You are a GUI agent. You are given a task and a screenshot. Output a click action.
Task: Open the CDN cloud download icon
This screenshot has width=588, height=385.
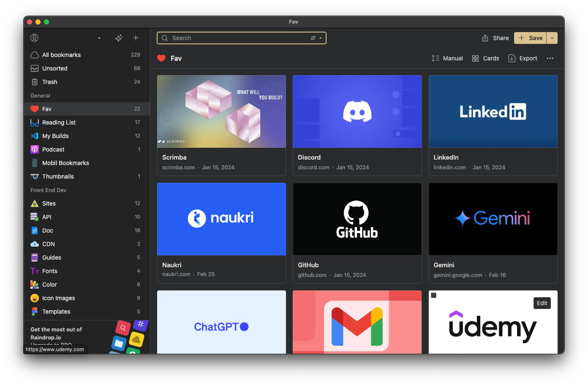(35, 244)
